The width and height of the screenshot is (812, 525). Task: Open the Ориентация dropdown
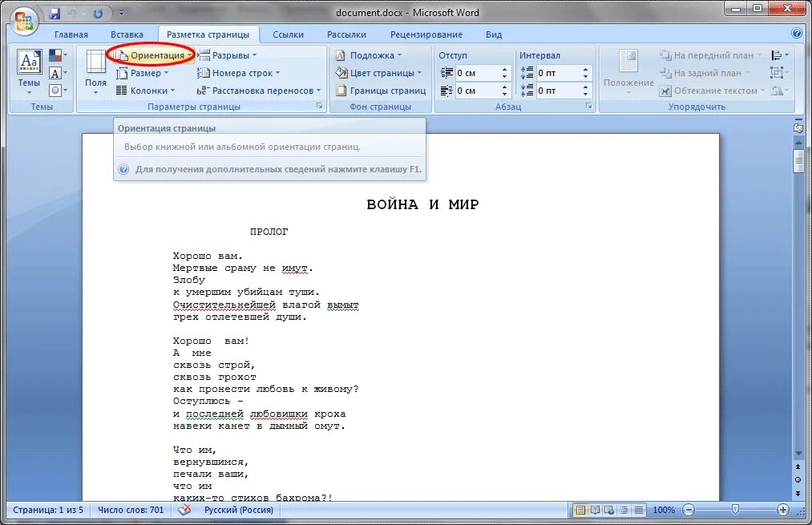pos(154,55)
